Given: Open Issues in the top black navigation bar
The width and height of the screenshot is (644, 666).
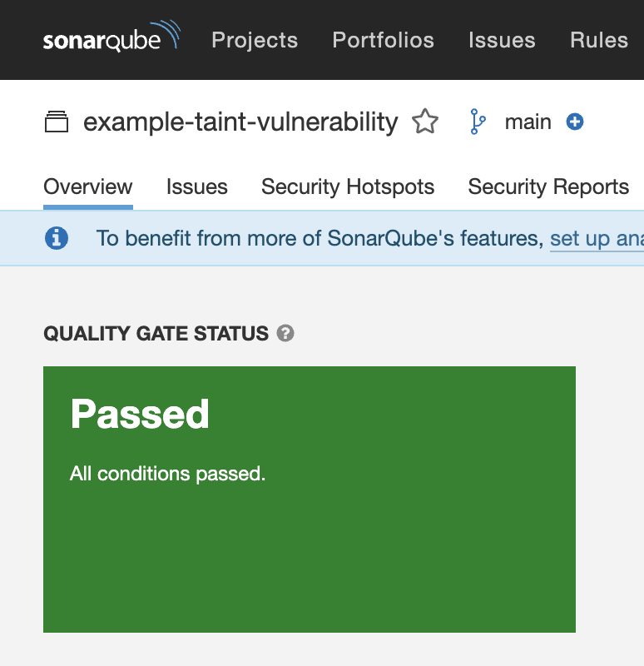Looking at the screenshot, I should coord(502,40).
